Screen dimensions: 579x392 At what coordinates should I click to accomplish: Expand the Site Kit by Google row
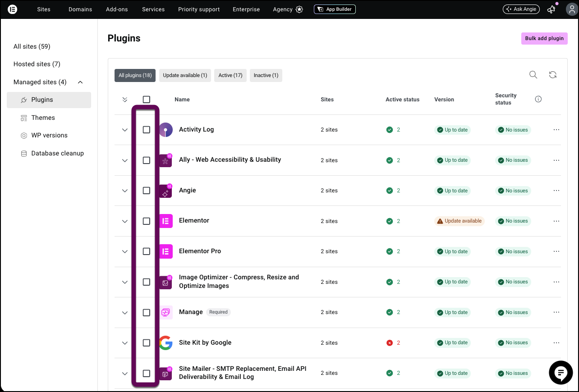125,343
